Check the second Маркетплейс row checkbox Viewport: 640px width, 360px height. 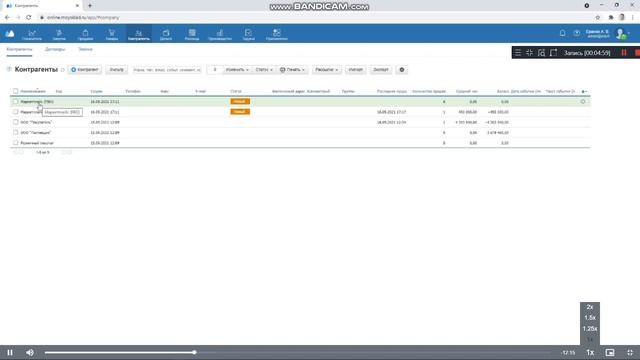[x=16, y=112]
